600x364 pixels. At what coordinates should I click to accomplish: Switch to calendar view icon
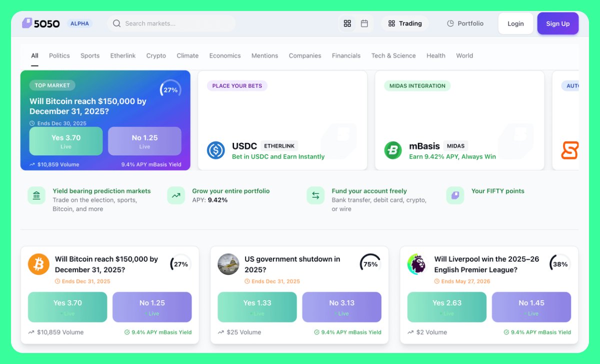pos(364,23)
